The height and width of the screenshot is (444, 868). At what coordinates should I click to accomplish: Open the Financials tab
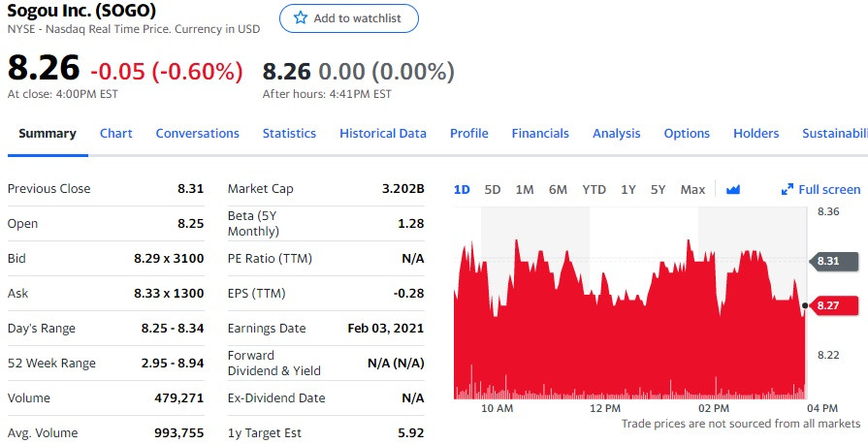(540, 134)
